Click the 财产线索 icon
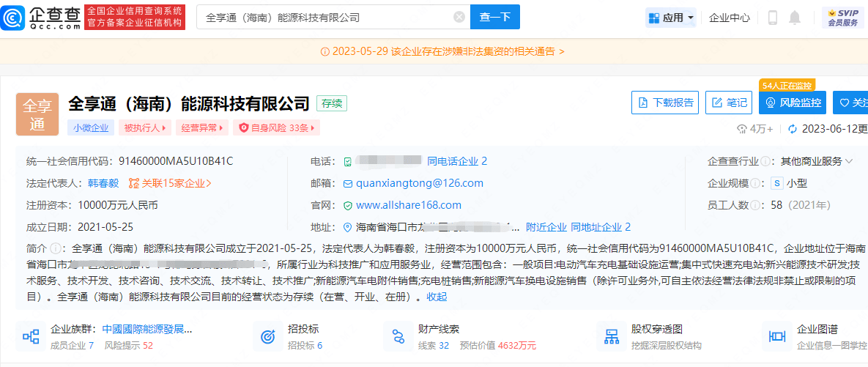This screenshot has width=868, height=367. pyautogui.click(x=398, y=336)
